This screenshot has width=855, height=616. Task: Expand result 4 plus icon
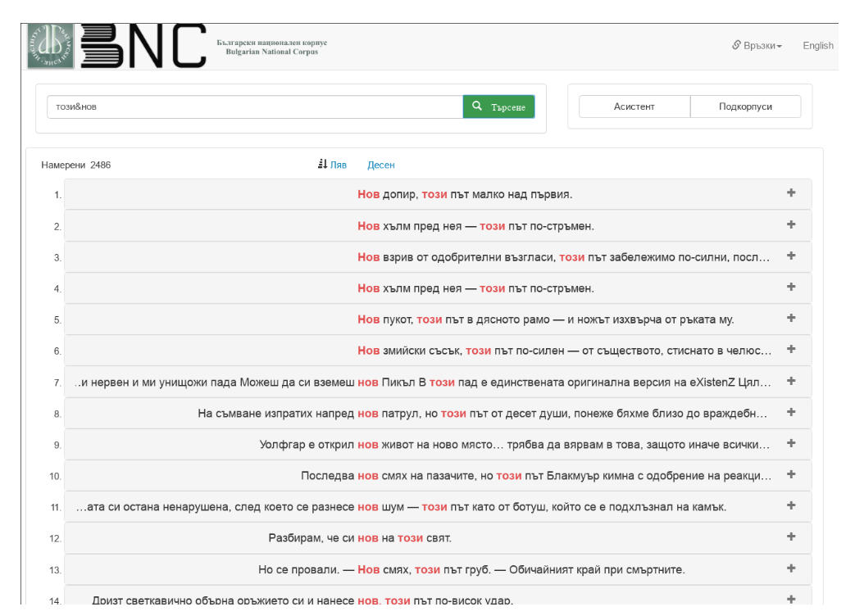point(791,287)
